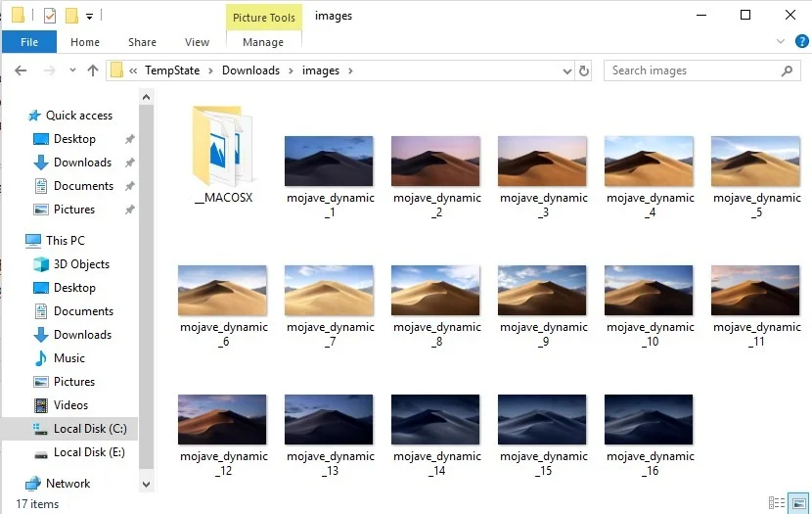Switch to the Home ribbon tab
812x514 pixels.
[85, 42]
